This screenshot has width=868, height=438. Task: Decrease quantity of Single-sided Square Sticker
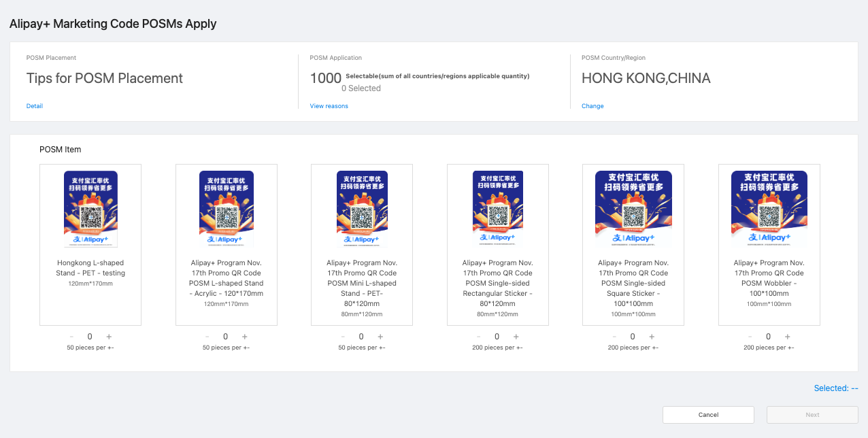614,336
